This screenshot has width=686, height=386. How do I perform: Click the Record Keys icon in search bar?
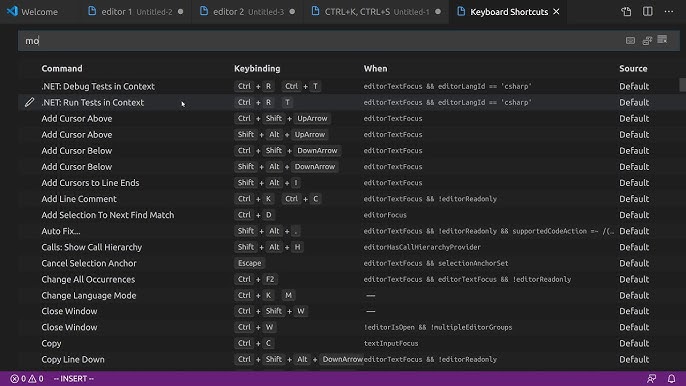630,41
